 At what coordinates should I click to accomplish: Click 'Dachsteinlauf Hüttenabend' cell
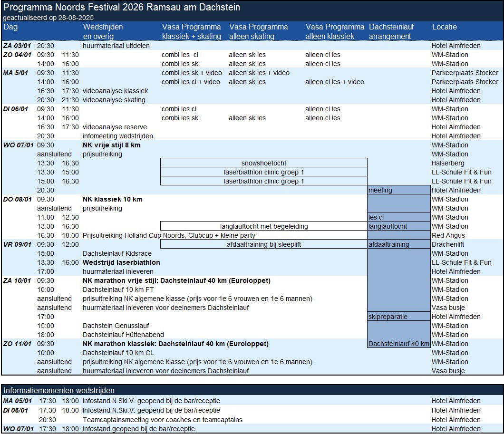pos(123,335)
